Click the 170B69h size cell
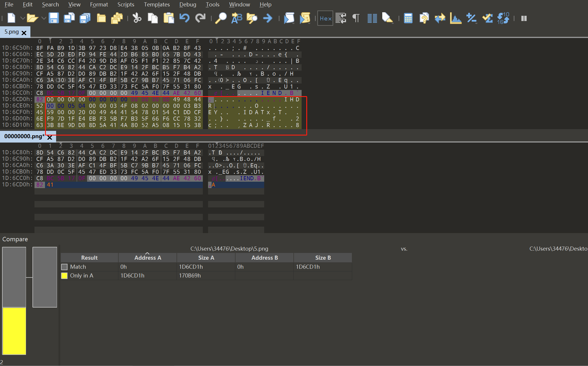588x366 pixels. pyautogui.click(x=190, y=275)
